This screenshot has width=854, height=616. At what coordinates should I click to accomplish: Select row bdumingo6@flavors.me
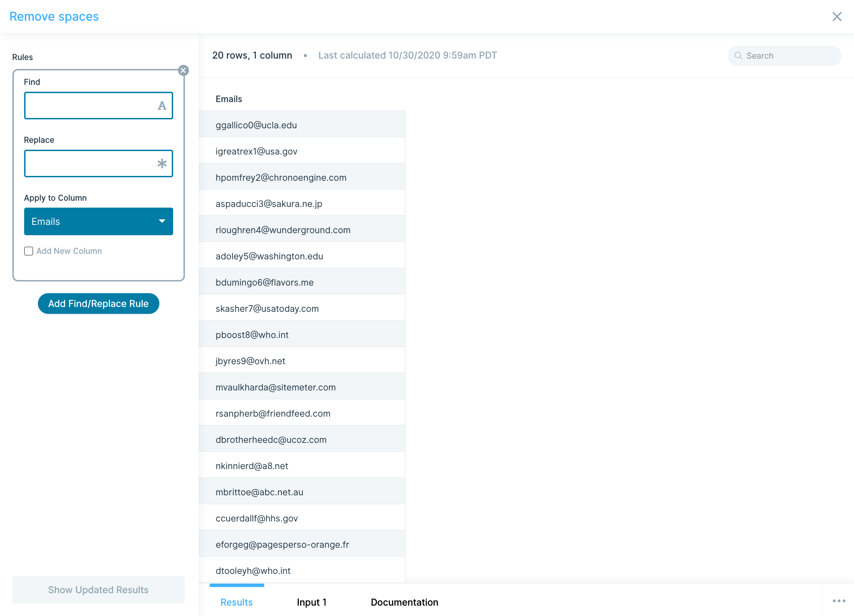pyautogui.click(x=302, y=281)
